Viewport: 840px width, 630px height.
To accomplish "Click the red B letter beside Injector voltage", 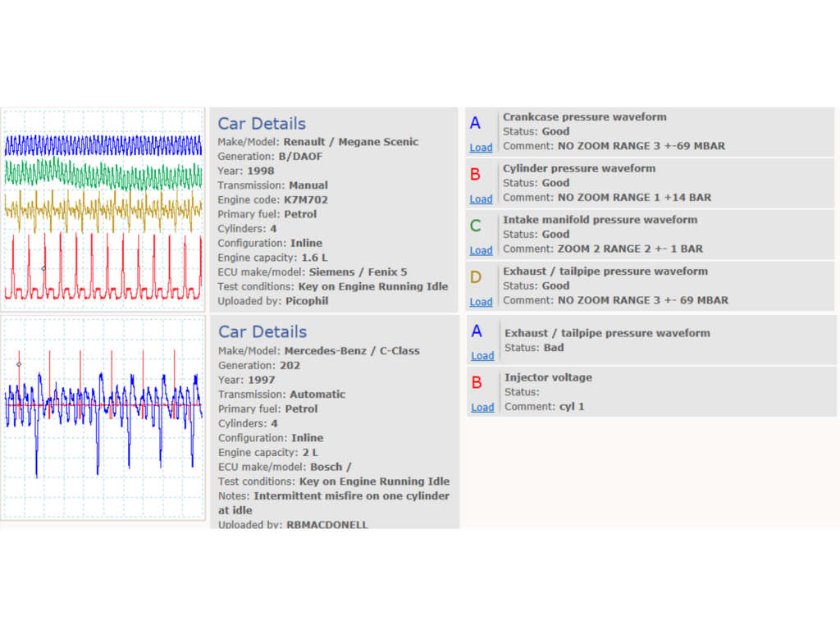I will click(x=477, y=383).
